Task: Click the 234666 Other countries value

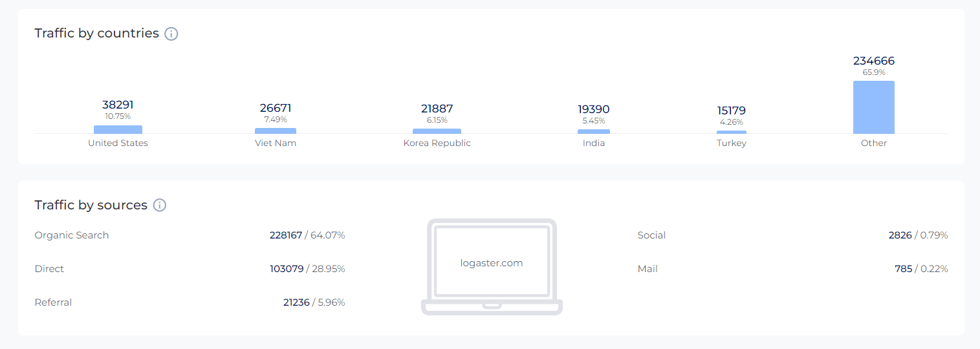Action: (874, 61)
